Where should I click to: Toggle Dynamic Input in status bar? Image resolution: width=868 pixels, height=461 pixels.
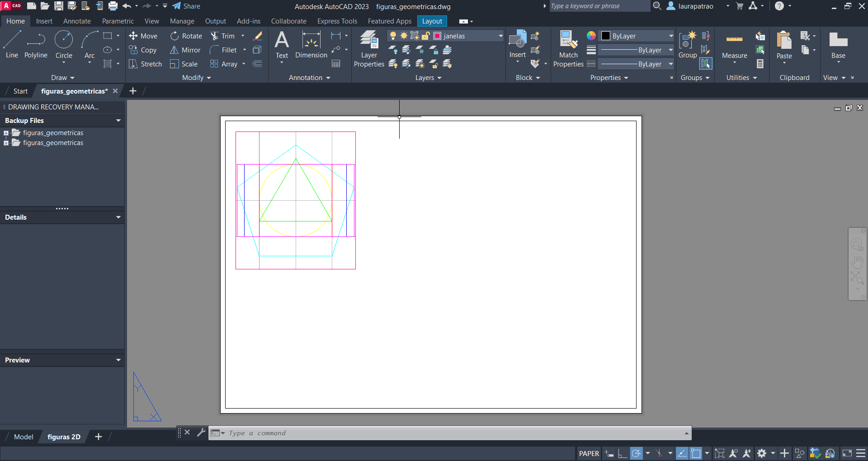tap(609, 453)
